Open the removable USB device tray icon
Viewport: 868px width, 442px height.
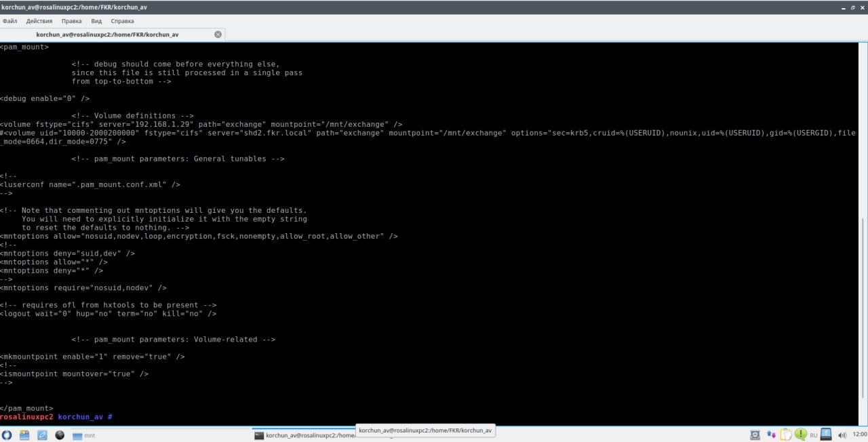(827, 435)
